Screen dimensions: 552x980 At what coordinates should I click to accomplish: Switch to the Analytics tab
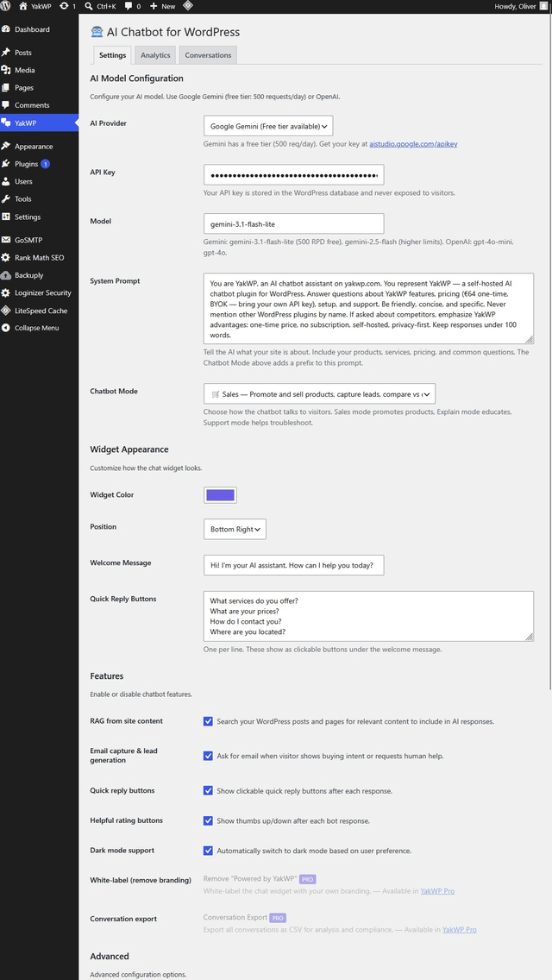pyautogui.click(x=155, y=55)
